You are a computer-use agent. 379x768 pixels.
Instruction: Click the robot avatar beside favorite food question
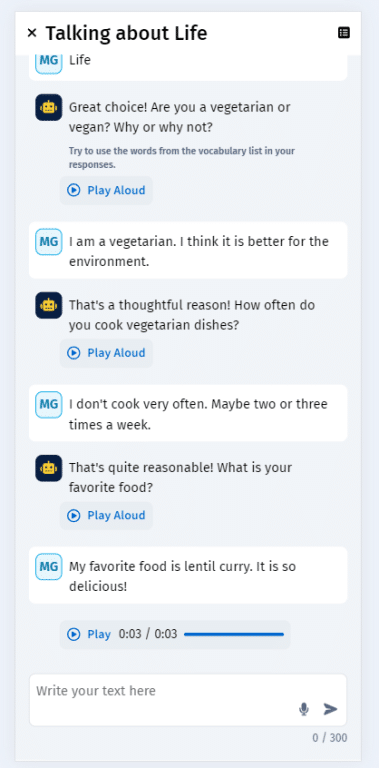click(48, 468)
